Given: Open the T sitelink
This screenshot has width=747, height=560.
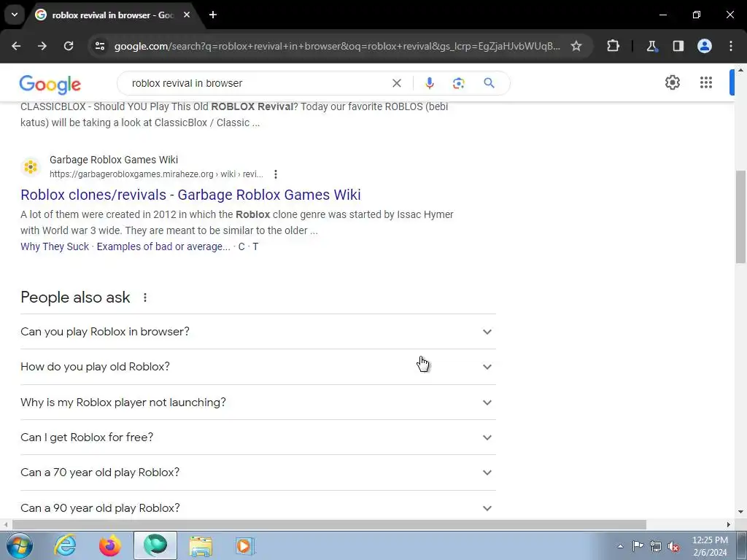Looking at the screenshot, I should pos(255,246).
